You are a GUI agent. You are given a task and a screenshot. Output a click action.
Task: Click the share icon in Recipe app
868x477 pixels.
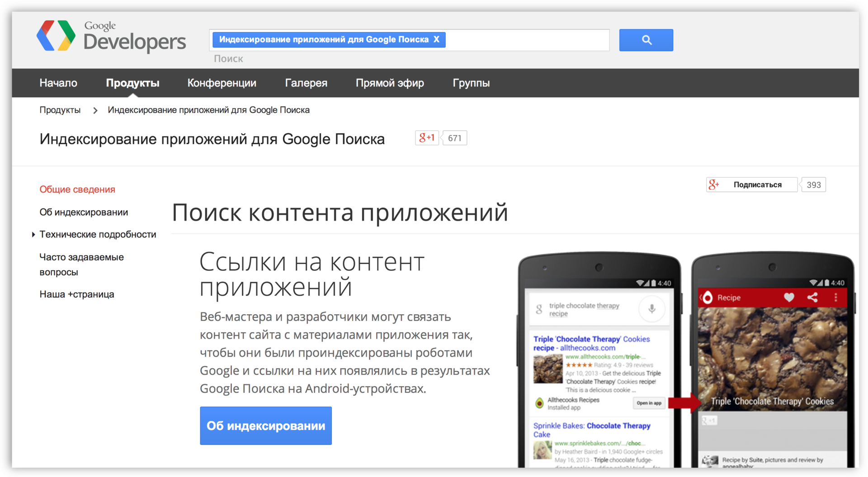point(812,297)
